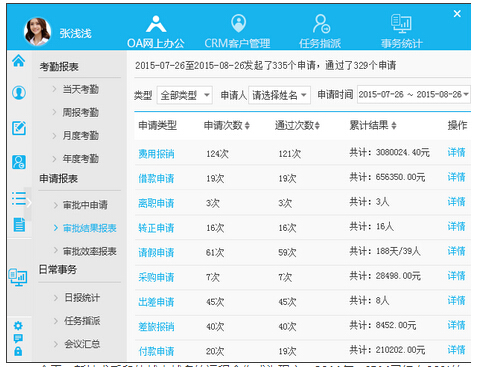The width and height of the screenshot is (480, 367).
Task: Open the 付款申请 link
Action: (x=156, y=351)
